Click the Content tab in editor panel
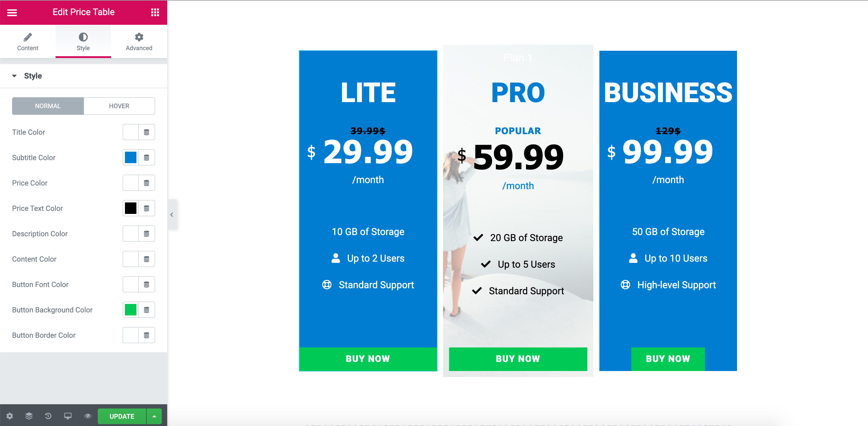Image resolution: width=868 pixels, height=426 pixels. pyautogui.click(x=28, y=42)
